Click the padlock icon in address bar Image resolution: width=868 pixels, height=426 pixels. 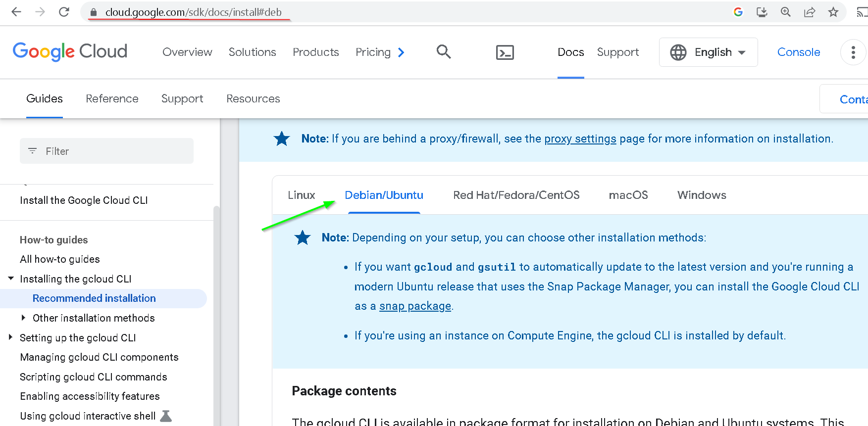point(94,12)
